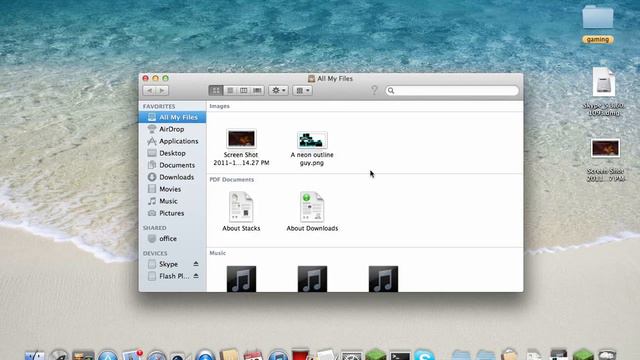640x360 pixels.
Task: Eject the Flash Player volume
Action: (196, 276)
